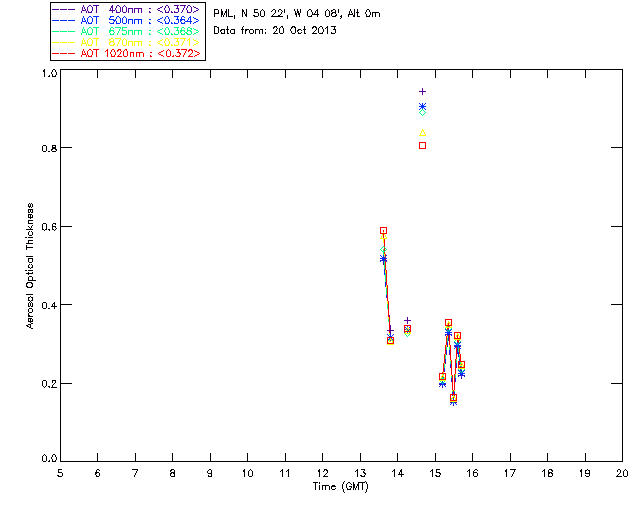The width and height of the screenshot is (640, 512).
Task: Click the AOT 870nm legend entry
Action: pyautogui.click(x=126, y=42)
